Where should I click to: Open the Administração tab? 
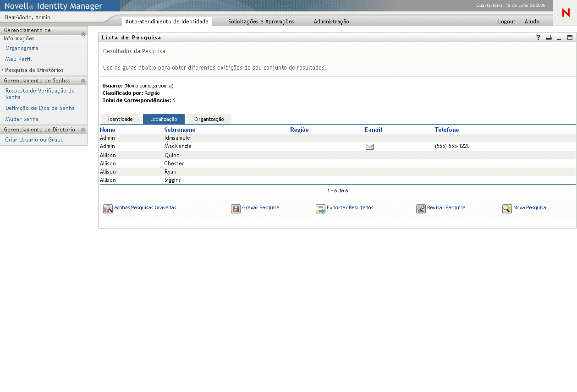pos(331,22)
